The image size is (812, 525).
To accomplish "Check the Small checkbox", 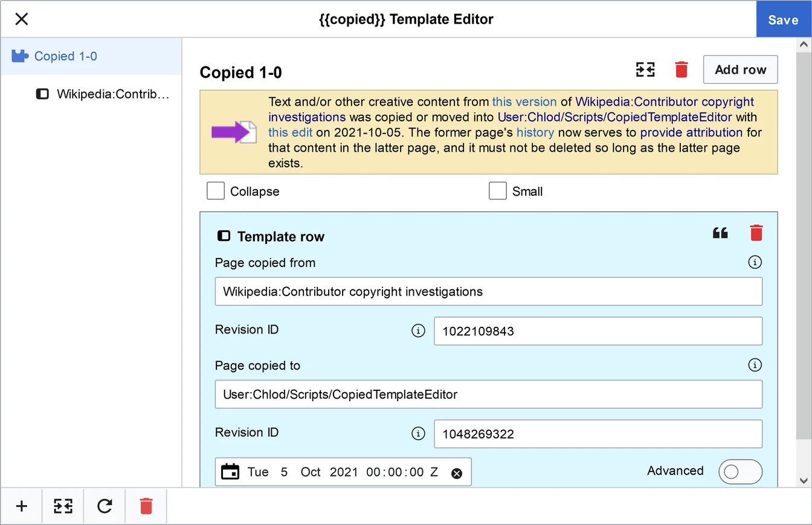I will pyautogui.click(x=497, y=190).
